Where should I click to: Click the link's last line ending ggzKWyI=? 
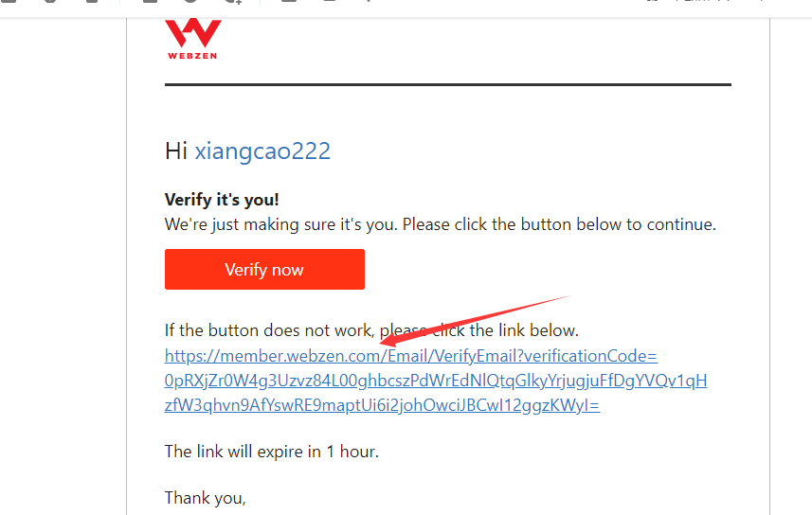[382, 405]
